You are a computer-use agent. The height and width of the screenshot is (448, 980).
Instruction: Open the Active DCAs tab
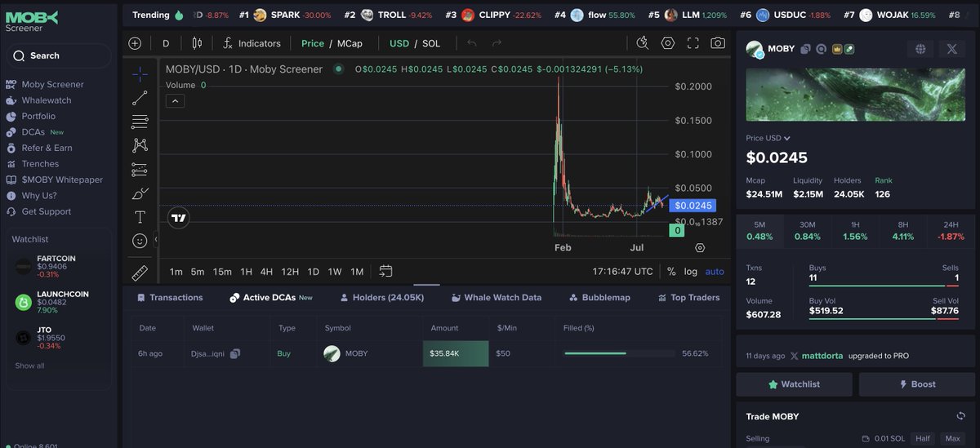271,298
